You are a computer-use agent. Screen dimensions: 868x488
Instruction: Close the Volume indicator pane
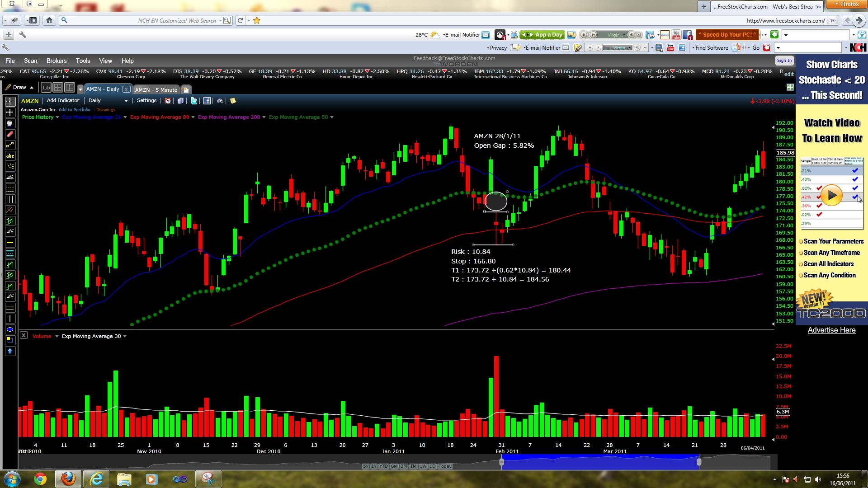click(24, 335)
